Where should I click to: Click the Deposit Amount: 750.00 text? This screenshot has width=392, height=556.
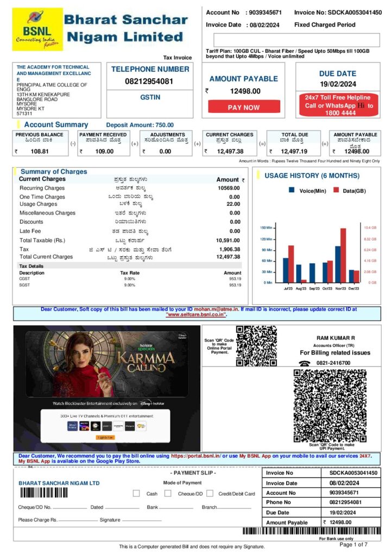click(x=140, y=125)
